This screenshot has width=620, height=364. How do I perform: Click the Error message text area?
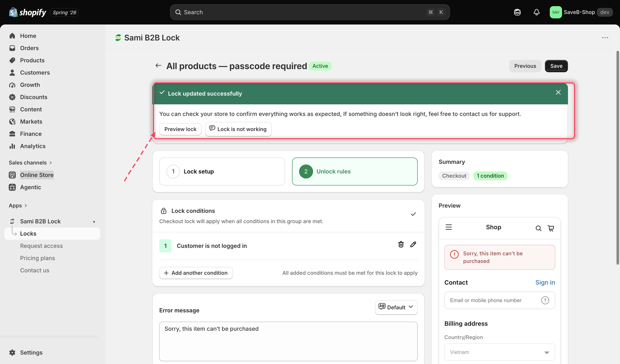click(x=288, y=341)
